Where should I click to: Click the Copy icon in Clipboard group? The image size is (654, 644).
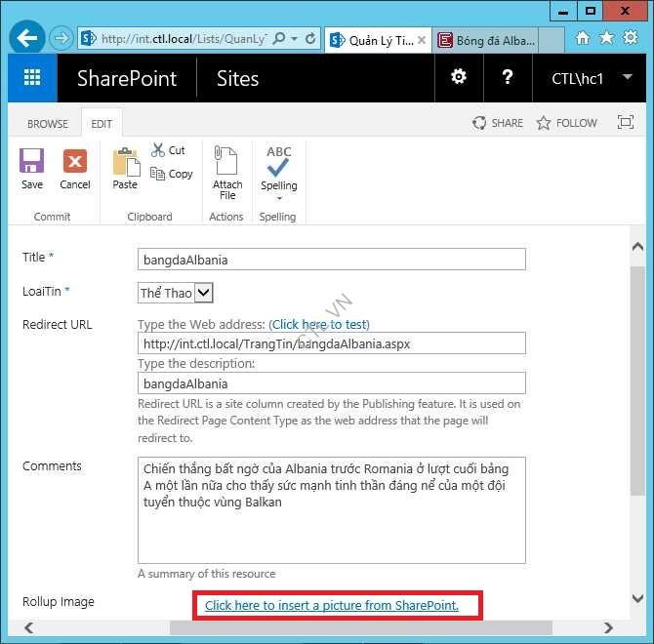171,174
